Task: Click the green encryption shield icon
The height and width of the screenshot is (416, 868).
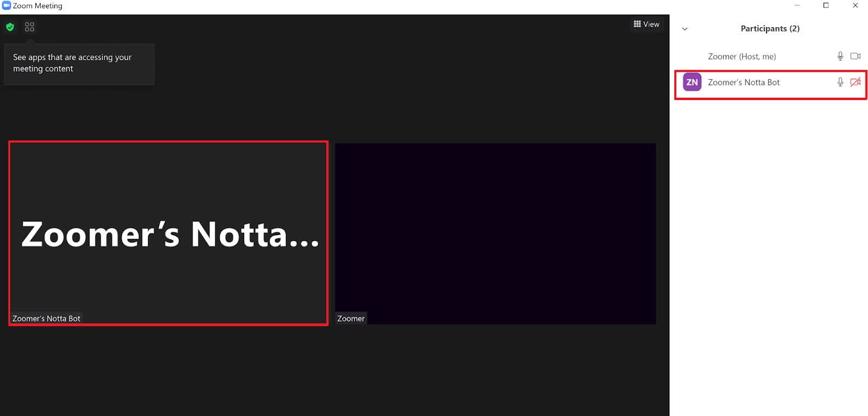Action: (10, 27)
